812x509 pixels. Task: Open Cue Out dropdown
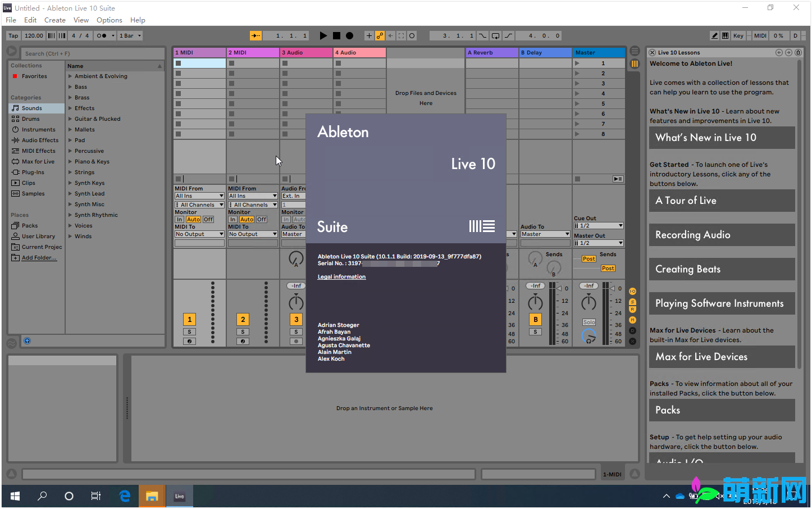[599, 225]
